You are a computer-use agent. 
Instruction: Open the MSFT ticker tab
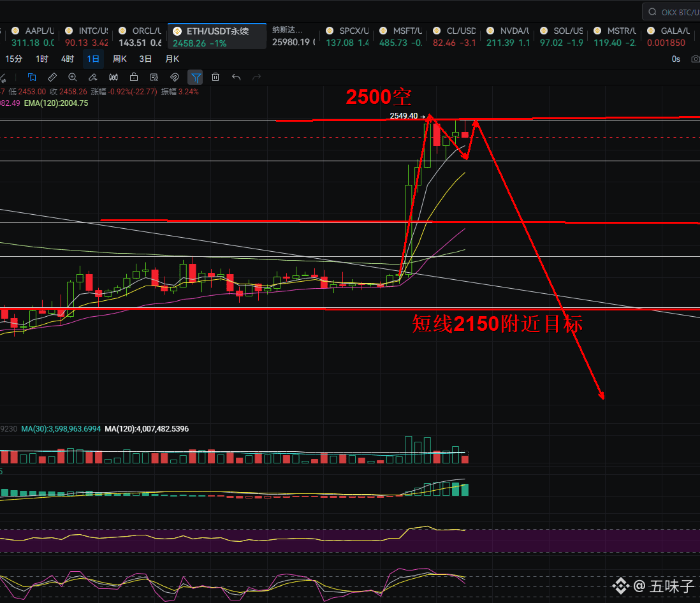(400, 36)
